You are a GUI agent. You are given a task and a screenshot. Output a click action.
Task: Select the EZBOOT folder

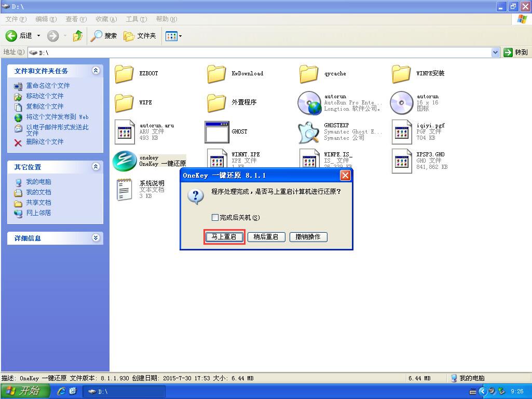(125, 74)
